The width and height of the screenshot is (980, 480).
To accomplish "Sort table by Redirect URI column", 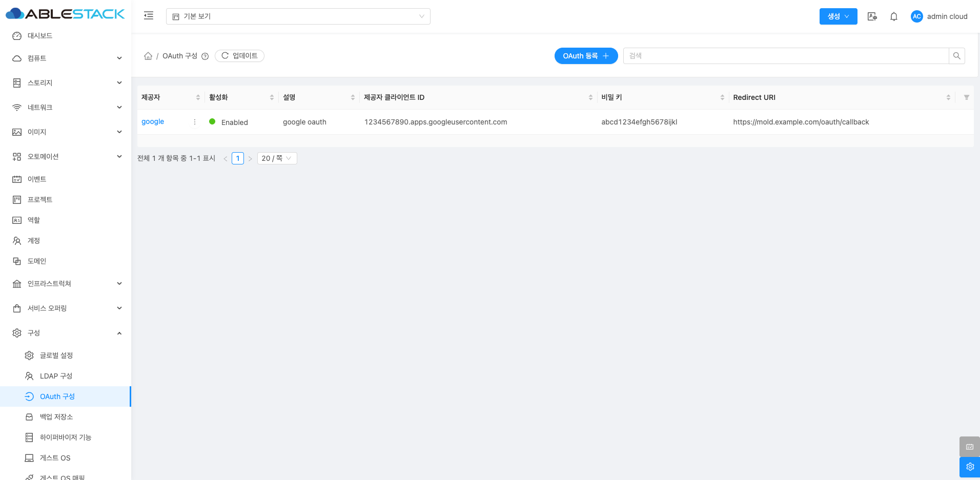I will [948, 97].
